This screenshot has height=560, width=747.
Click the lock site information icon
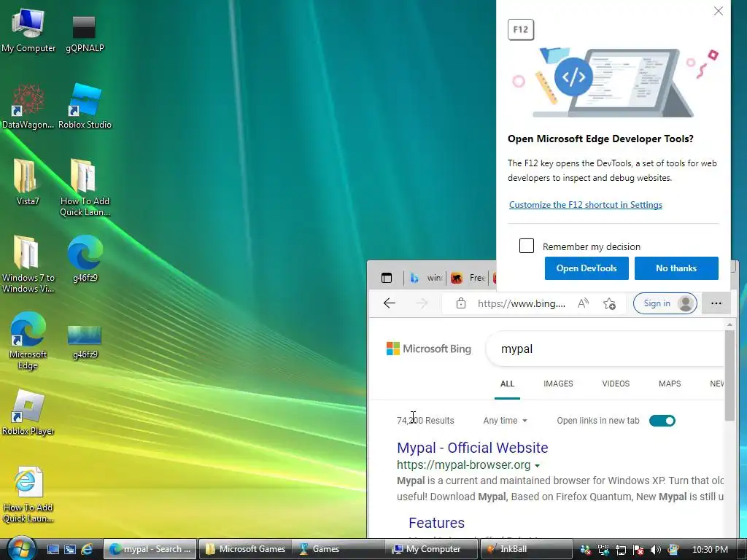[461, 303]
